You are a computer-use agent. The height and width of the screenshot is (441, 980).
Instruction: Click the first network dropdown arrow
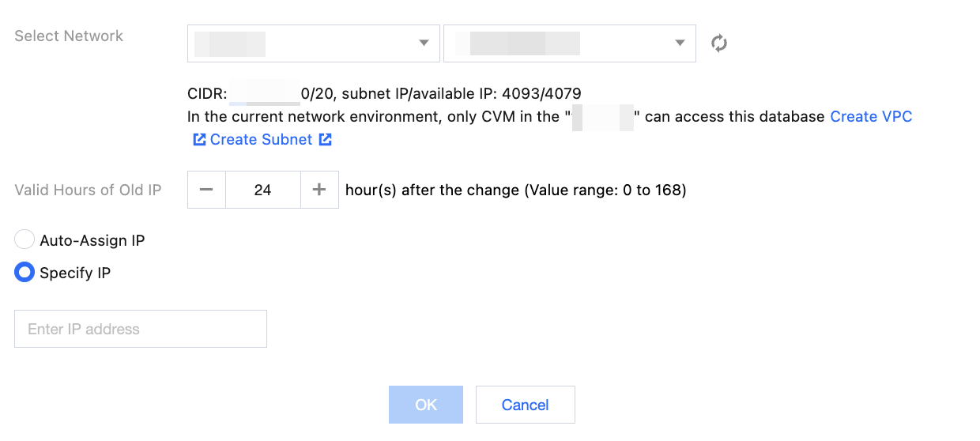point(424,43)
